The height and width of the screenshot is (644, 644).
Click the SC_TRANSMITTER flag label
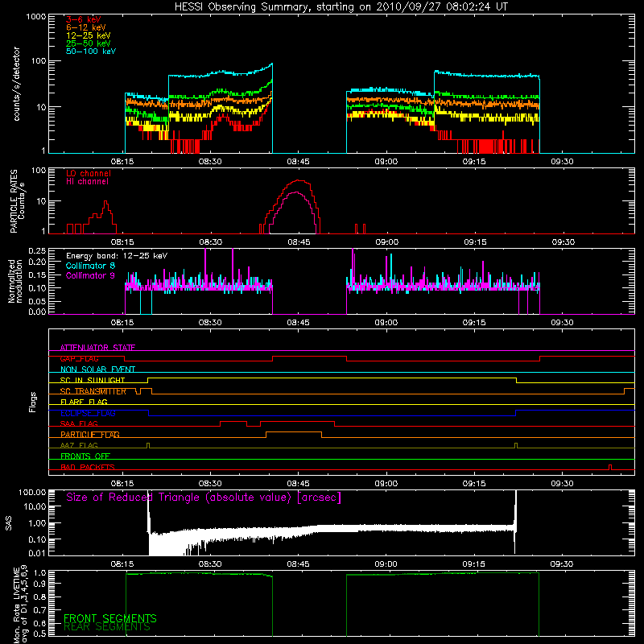point(93,391)
